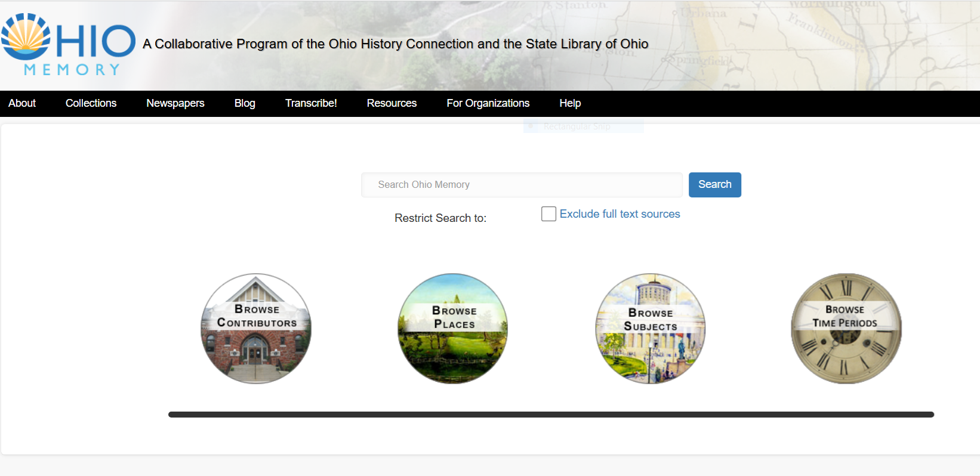Click the 'A Collaborative Program' header tagline
The width and height of the screenshot is (980, 476).
(395, 44)
